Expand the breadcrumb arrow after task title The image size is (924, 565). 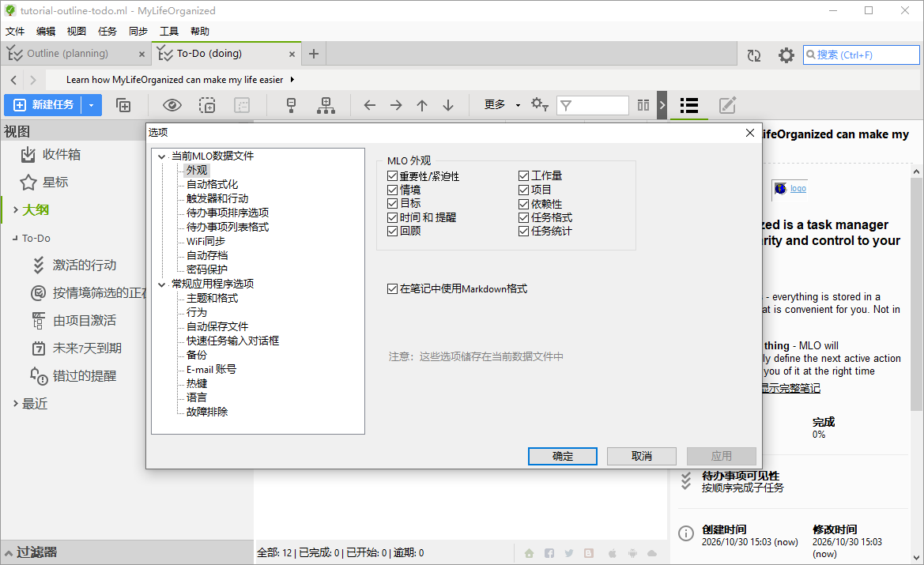[x=292, y=80]
